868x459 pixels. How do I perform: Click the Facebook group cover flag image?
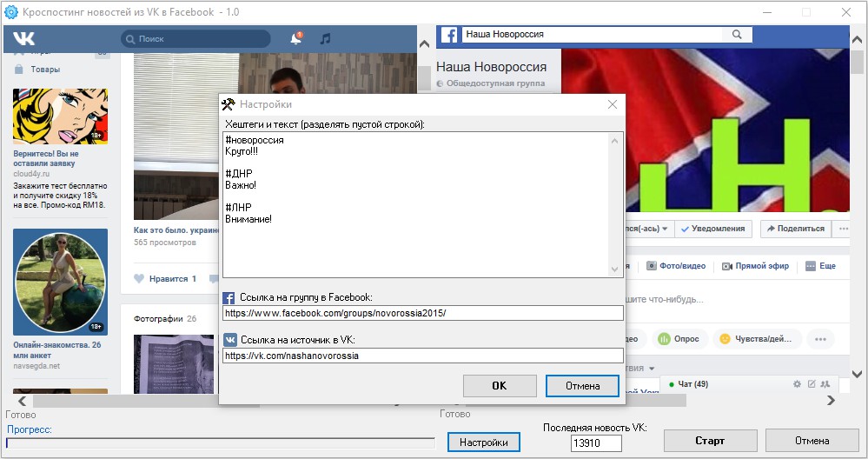tap(706, 130)
